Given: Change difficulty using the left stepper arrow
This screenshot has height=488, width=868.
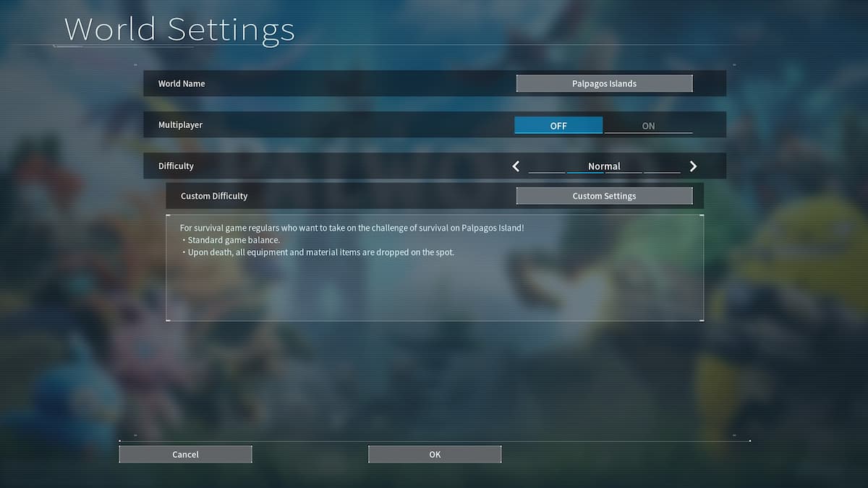Looking at the screenshot, I should click(516, 166).
